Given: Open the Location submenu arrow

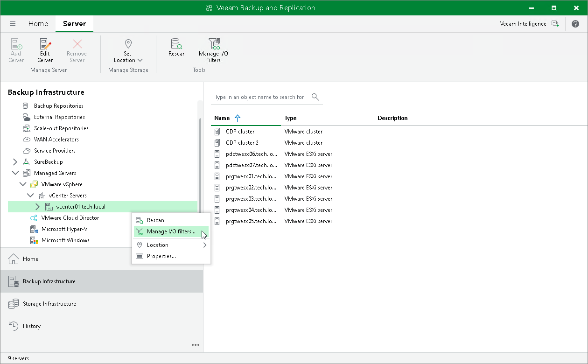Looking at the screenshot, I should click(x=204, y=245).
